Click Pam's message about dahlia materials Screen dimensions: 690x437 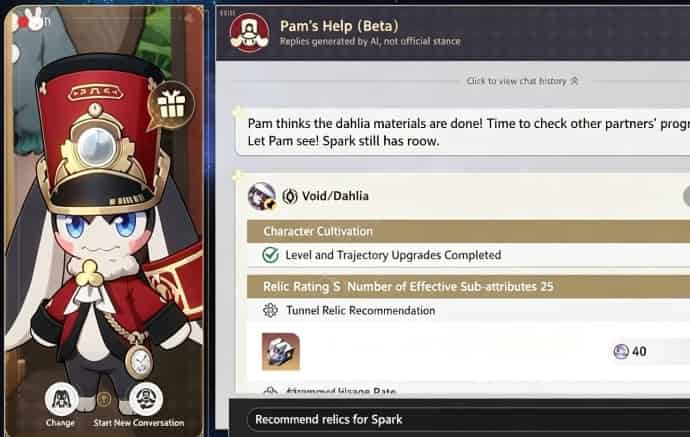point(463,132)
